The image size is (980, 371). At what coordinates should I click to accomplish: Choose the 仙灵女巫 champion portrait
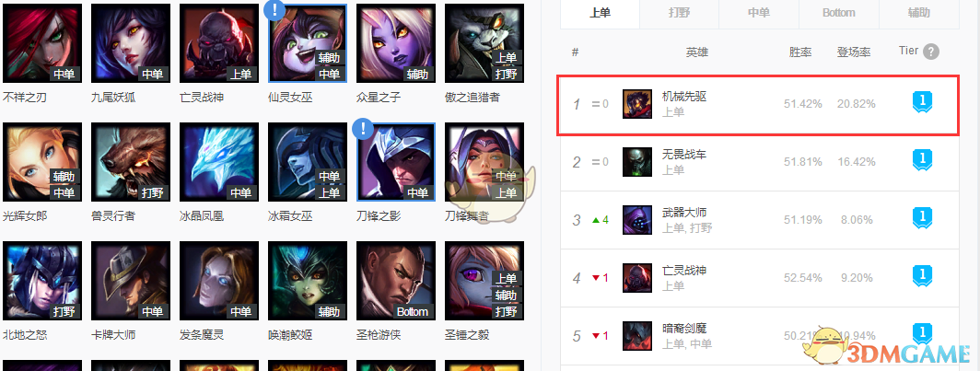click(x=308, y=43)
